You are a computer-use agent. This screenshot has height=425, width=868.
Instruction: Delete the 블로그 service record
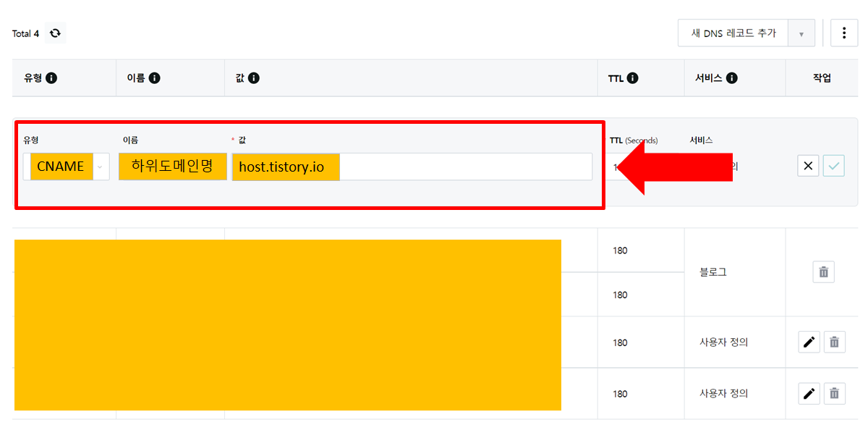pos(823,272)
